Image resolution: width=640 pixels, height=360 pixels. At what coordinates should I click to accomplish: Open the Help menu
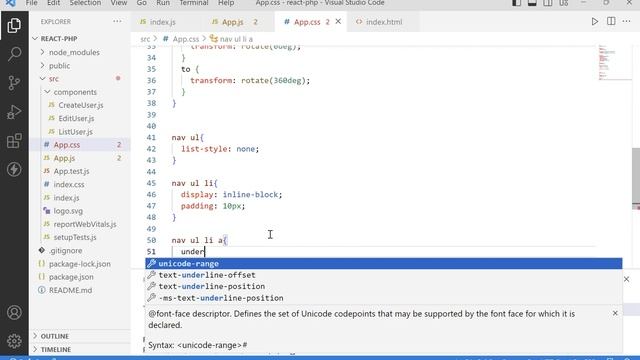coord(226,3)
